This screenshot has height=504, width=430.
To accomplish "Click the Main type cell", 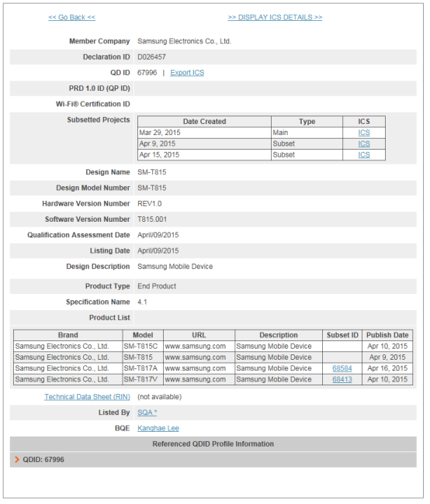I will [x=307, y=133].
